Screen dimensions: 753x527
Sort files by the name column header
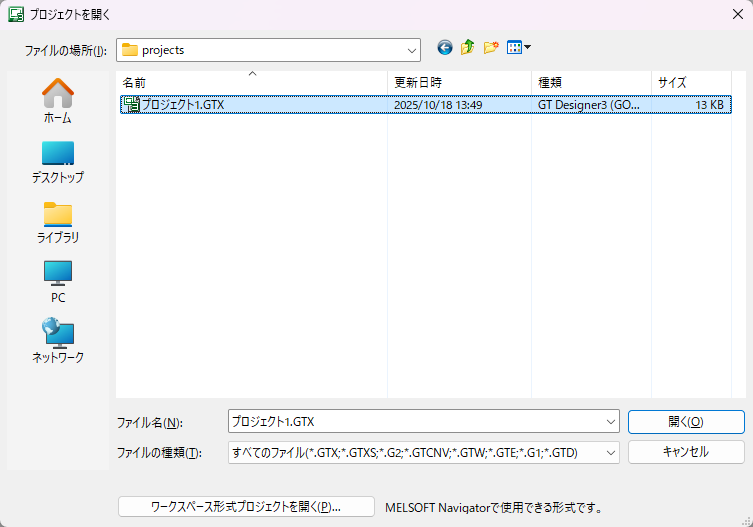tap(250, 82)
